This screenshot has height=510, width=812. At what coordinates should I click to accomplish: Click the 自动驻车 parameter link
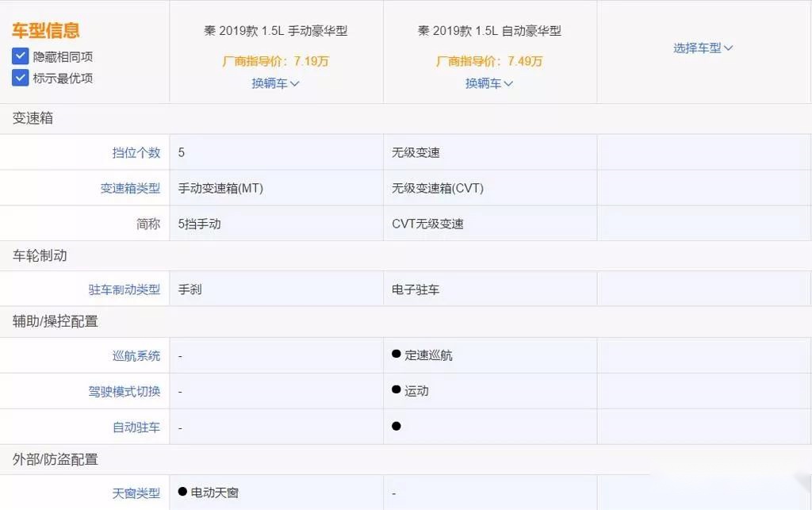click(x=136, y=428)
